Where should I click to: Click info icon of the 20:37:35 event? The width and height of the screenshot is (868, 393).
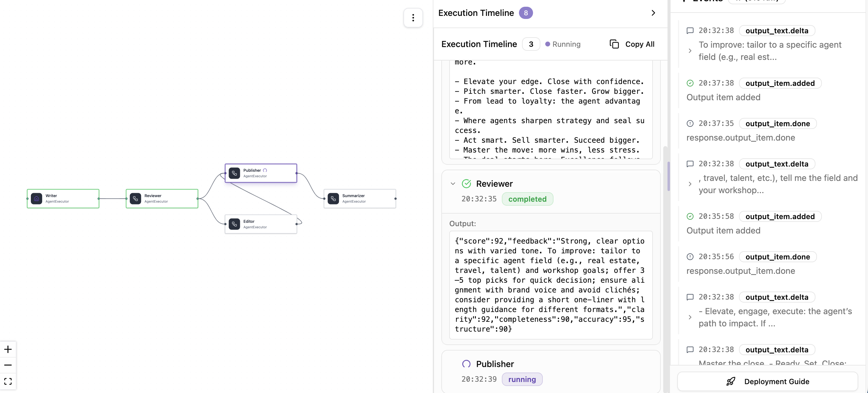690,124
